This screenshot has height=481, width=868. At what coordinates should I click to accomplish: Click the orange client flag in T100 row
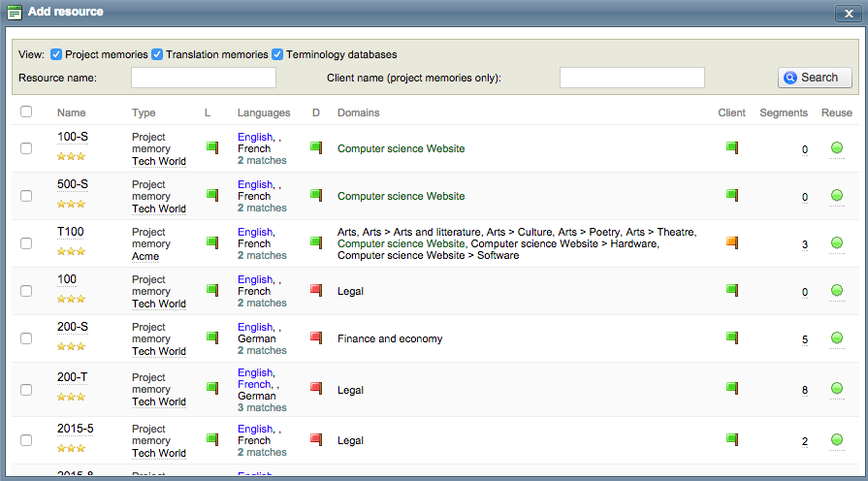click(x=732, y=243)
